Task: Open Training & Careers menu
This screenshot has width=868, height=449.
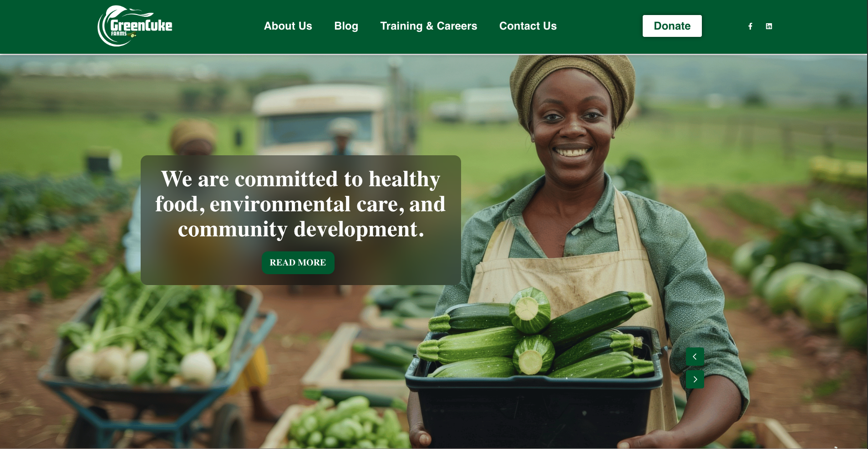Action: coord(429,26)
